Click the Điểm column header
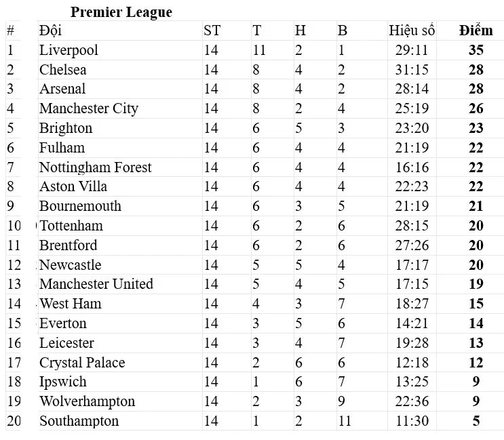Viewport: 504px width, 440px height. (476, 31)
